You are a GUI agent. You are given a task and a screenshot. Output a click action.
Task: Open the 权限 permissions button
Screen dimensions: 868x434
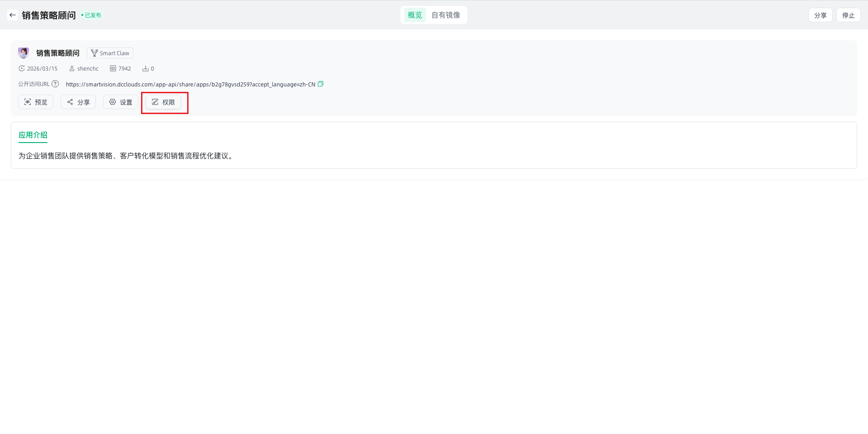163,102
